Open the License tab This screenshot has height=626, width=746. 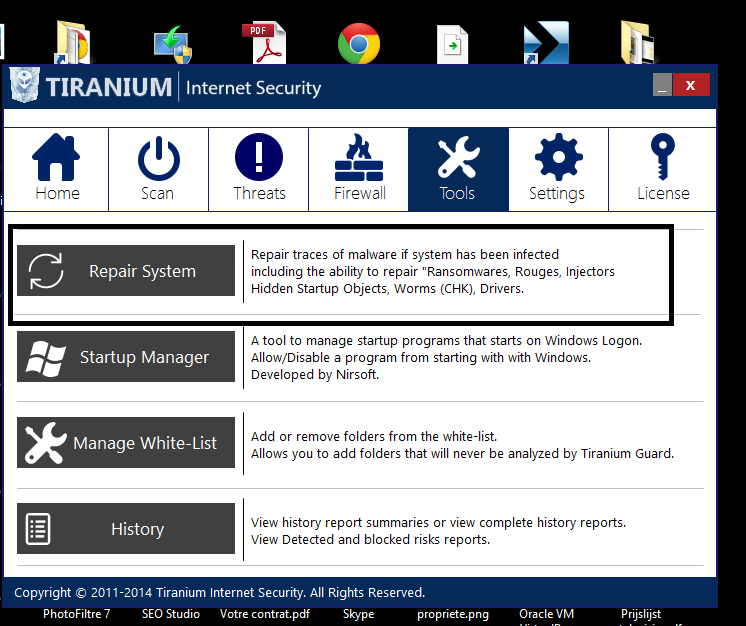(662, 169)
